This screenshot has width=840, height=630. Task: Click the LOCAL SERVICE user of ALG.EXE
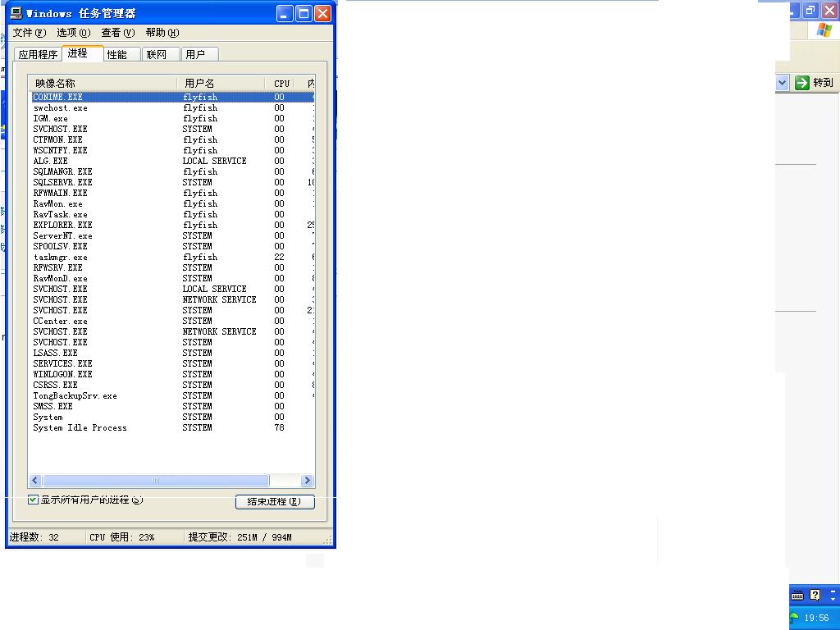(x=214, y=161)
